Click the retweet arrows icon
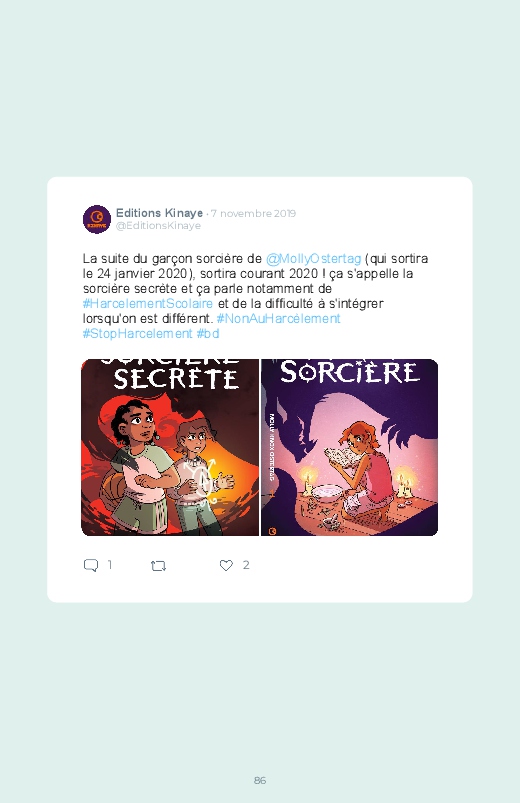Image resolution: width=520 pixels, height=803 pixels. click(158, 566)
